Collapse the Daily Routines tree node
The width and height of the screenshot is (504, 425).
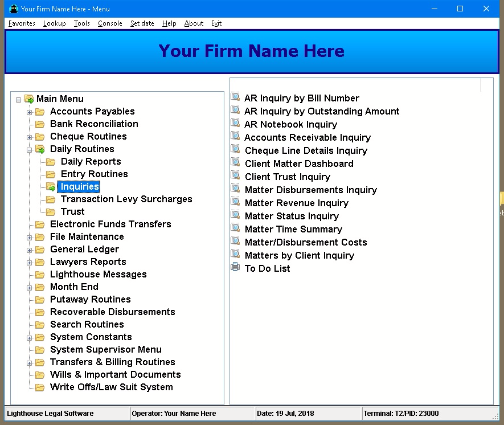coord(30,149)
